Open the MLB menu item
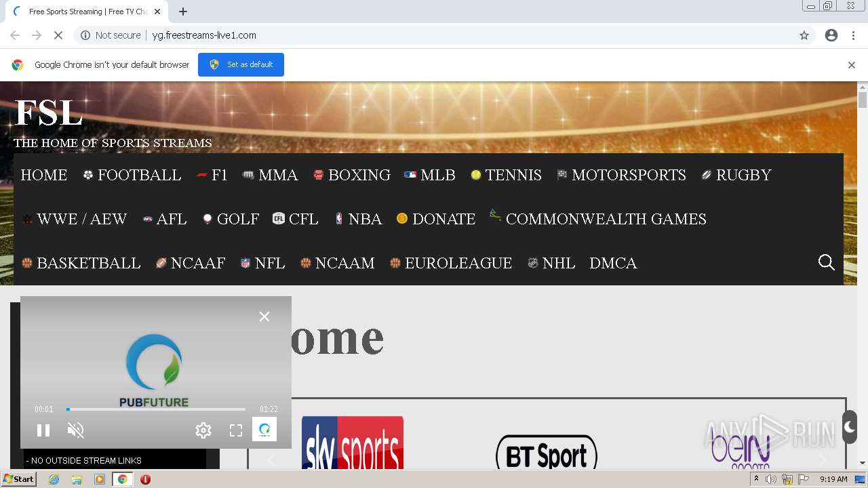Viewport: 868px width, 488px height. (430, 175)
